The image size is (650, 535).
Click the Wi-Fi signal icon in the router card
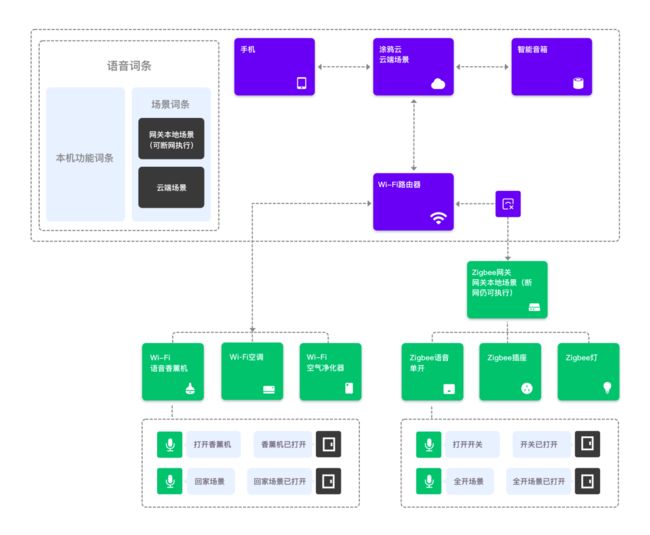click(438, 218)
